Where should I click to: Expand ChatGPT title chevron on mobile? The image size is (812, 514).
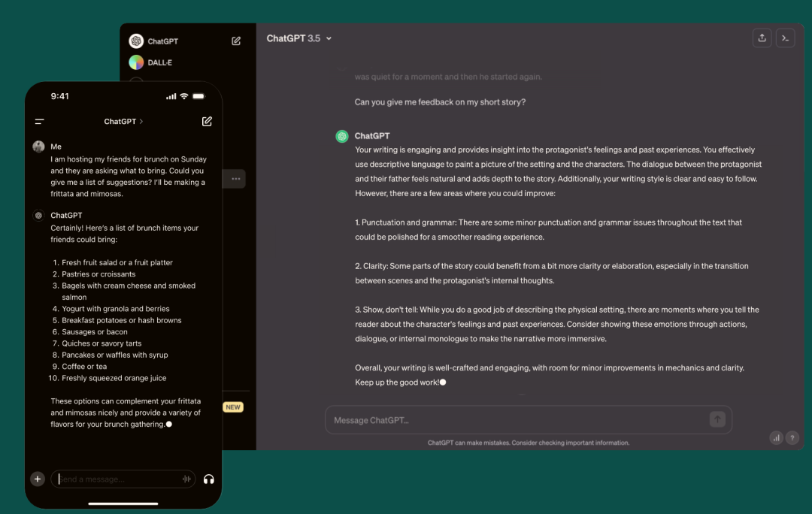(x=141, y=122)
